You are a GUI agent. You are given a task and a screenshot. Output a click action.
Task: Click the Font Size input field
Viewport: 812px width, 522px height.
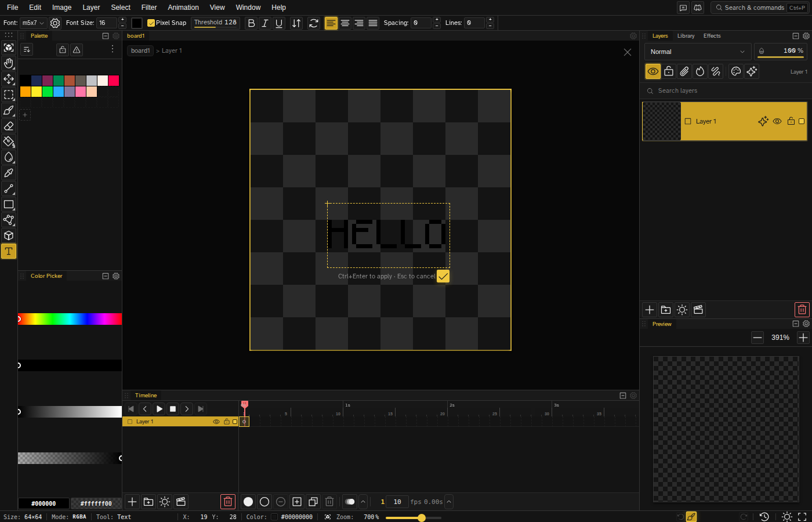point(107,23)
